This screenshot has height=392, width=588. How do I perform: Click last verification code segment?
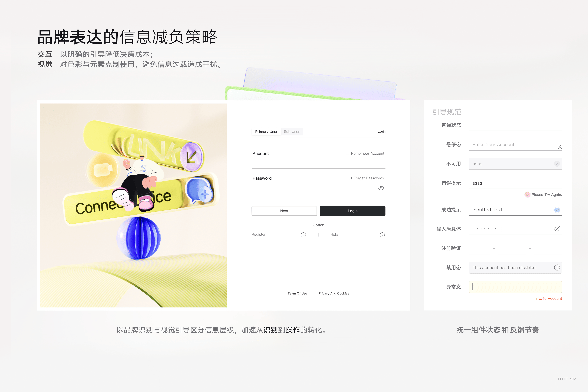click(x=548, y=248)
